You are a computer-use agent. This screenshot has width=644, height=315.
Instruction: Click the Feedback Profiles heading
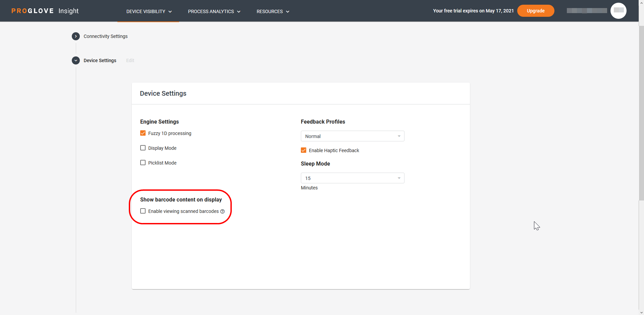323,122
